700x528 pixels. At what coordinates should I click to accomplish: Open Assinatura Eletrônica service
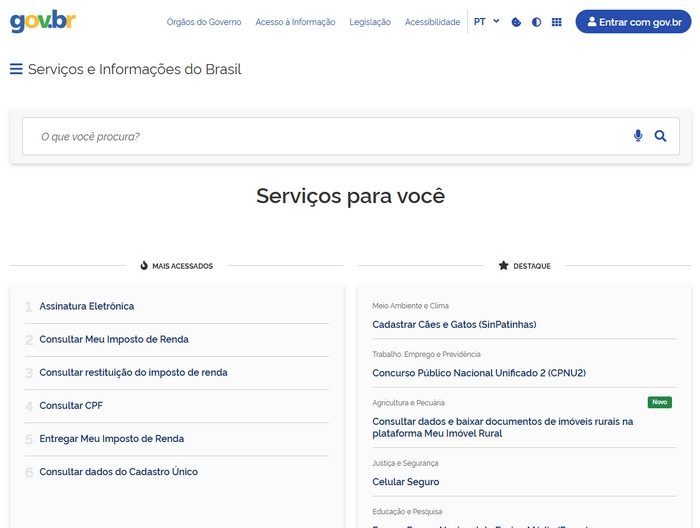[87, 306]
